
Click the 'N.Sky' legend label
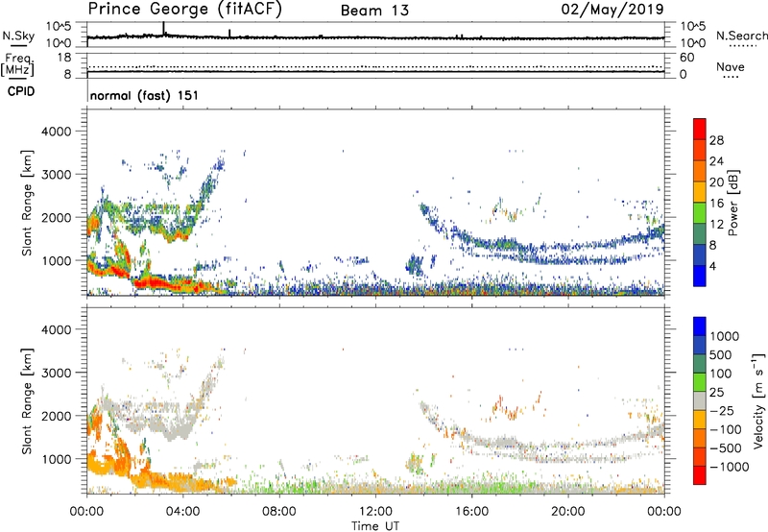pos(18,36)
